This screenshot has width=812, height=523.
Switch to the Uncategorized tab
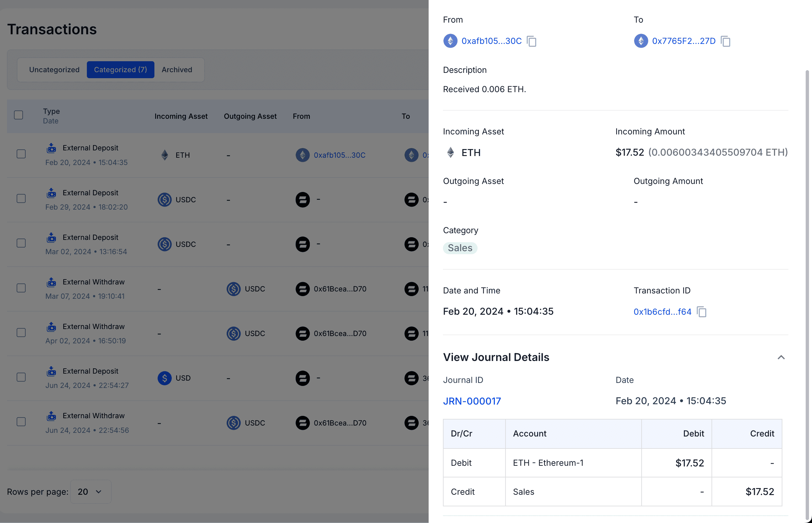[x=54, y=70]
